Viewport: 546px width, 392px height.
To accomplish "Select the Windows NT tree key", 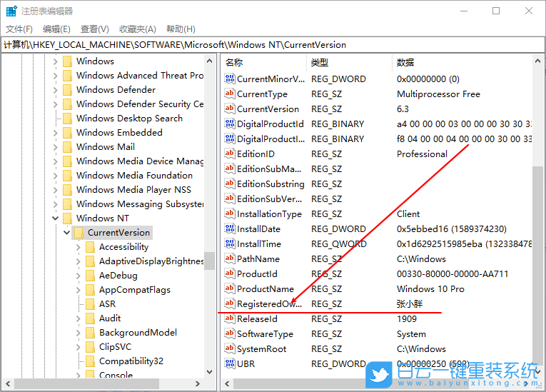I will point(103,218).
